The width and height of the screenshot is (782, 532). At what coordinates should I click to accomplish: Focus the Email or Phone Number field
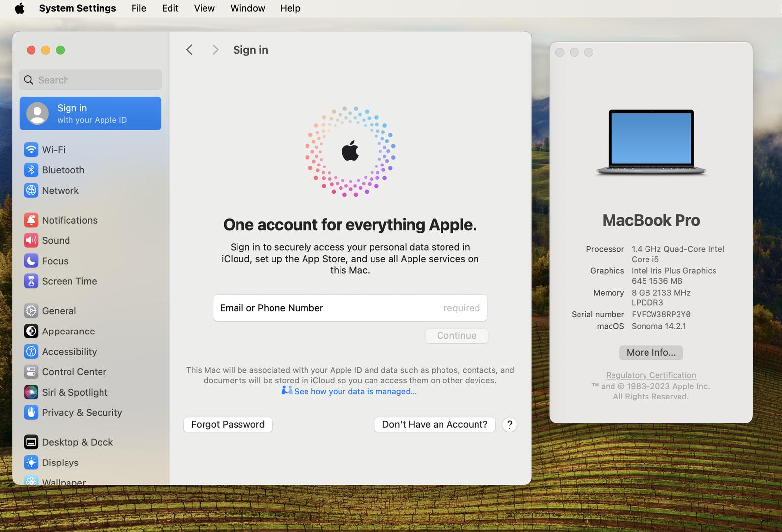(350, 308)
